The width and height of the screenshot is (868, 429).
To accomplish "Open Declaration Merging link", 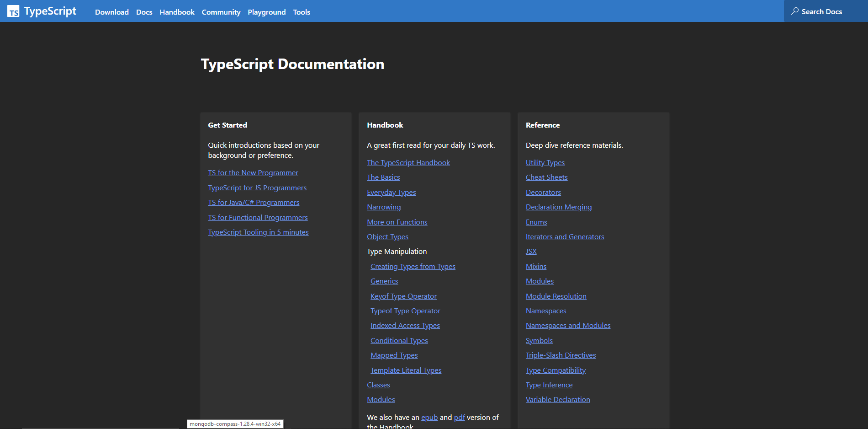I will [559, 207].
